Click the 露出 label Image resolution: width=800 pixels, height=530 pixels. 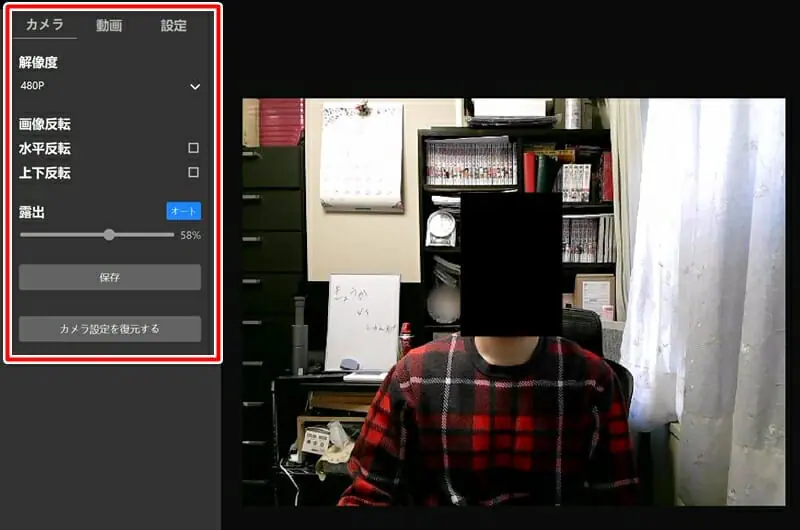pyautogui.click(x=32, y=212)
